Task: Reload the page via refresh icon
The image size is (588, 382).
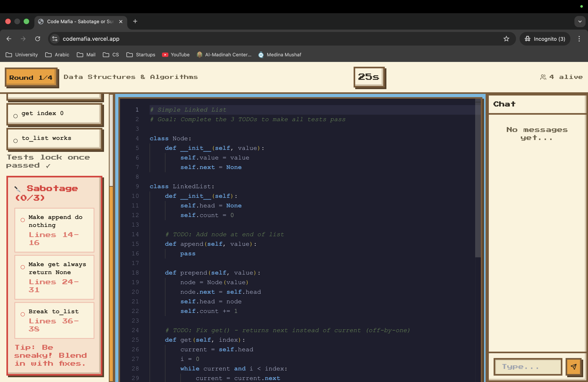Action: 38,39
